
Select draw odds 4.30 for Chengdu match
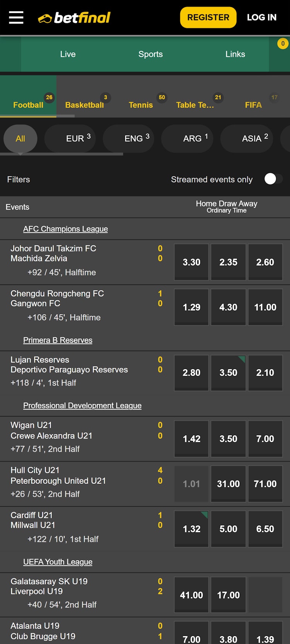point(228,307)
